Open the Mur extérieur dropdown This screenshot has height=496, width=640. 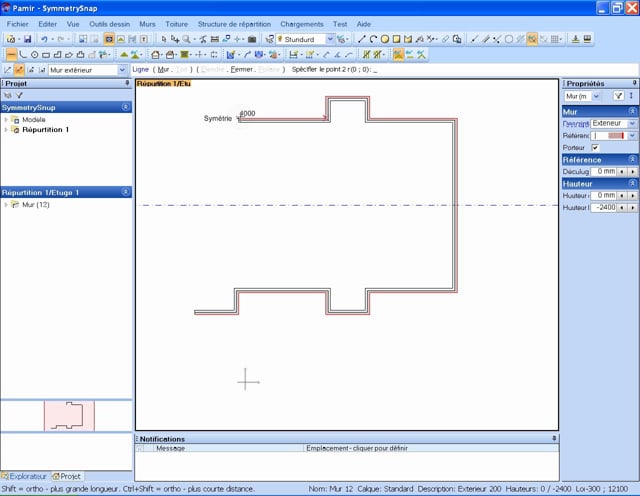pos(122,70)
